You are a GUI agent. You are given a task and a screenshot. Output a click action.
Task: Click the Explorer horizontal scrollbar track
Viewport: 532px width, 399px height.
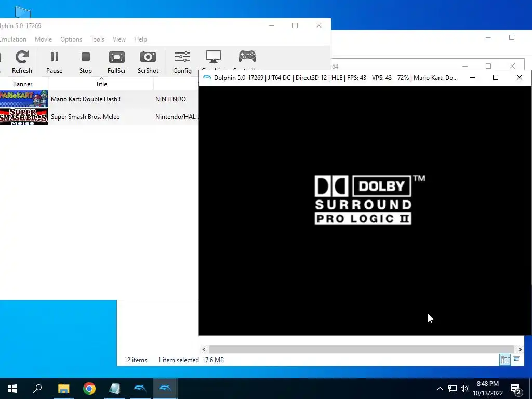coord(362,349)
